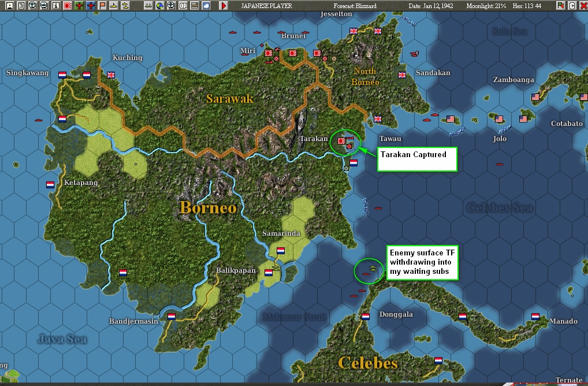The height and width of the screenshot is (386, 588).
Task: Click the cloud weather toolbar icon
Action: coord(206,6)
